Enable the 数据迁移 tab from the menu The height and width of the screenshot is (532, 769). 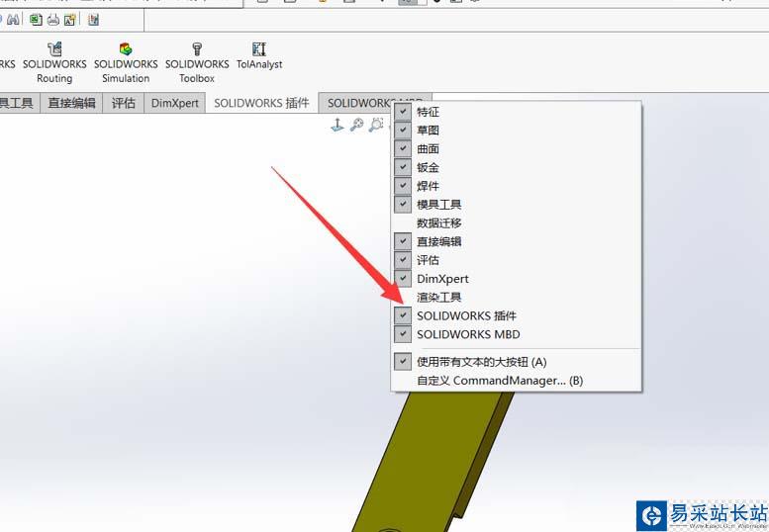tap(516, 222)
